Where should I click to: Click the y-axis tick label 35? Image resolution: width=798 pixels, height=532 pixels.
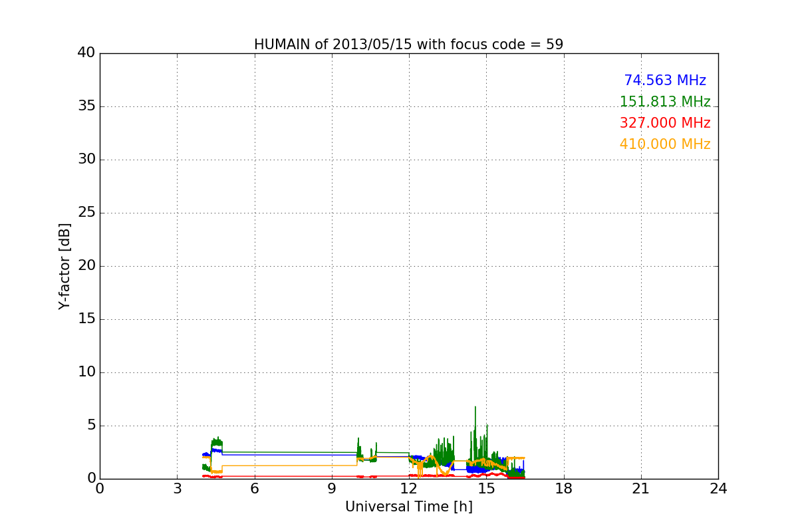tap(86, 106)
